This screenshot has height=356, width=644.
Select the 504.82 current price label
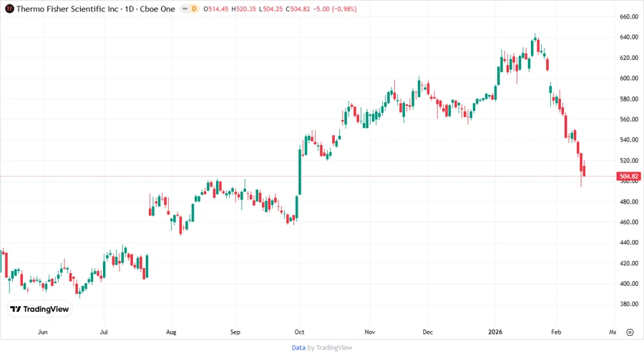(628, 177)
